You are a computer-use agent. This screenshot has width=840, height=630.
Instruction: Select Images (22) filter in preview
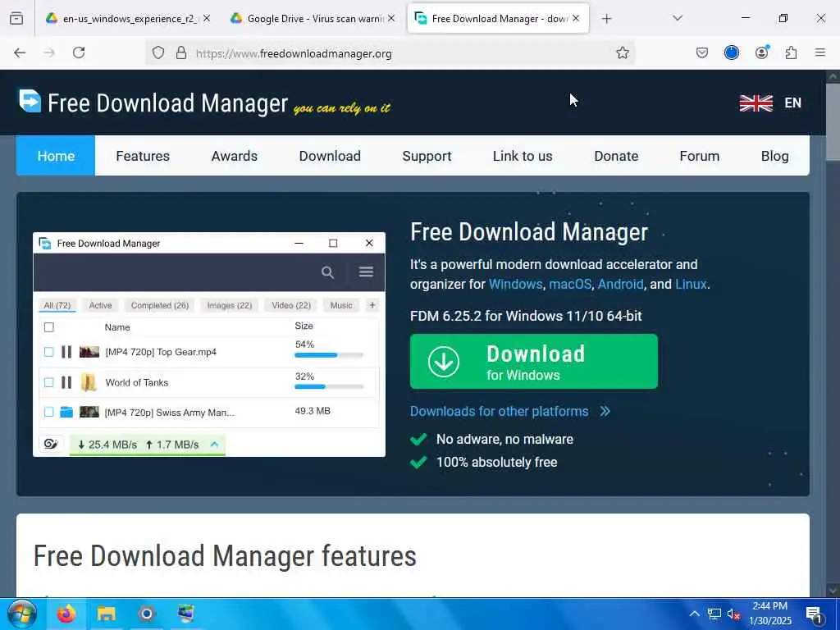230,305
